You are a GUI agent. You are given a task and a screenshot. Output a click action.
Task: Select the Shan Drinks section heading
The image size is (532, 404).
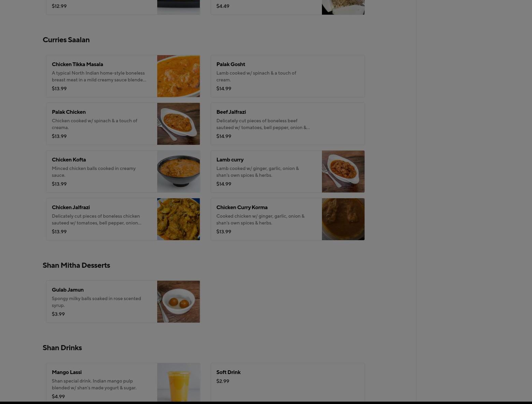click(62, 348)
